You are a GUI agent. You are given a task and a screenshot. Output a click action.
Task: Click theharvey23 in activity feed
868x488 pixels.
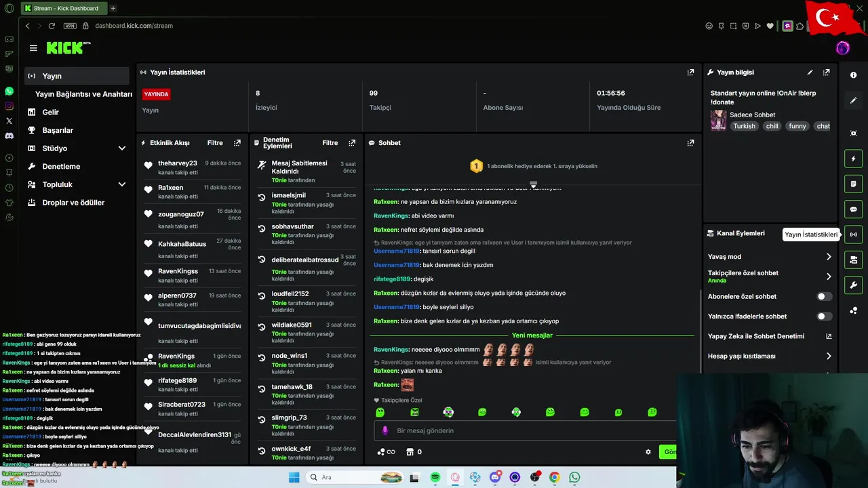tap(178, 163)
